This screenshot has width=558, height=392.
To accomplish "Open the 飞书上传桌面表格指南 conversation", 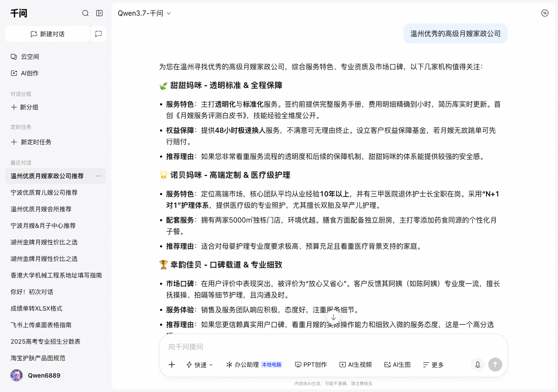I will click(56, 325).
